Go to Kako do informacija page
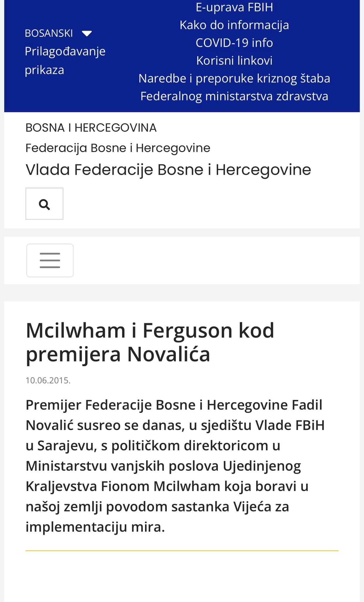Viewport: 364px width, 602px height. coord(234,25)
